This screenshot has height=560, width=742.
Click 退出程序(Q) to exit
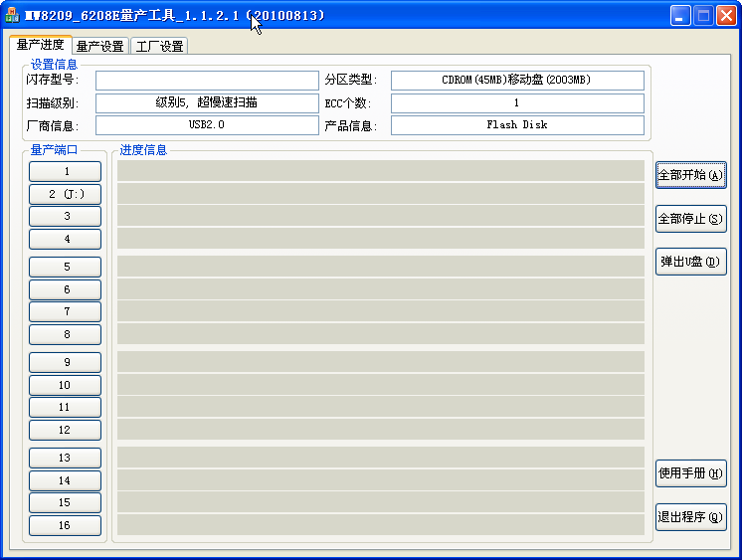pyautogui.click(x=691, y=516)
